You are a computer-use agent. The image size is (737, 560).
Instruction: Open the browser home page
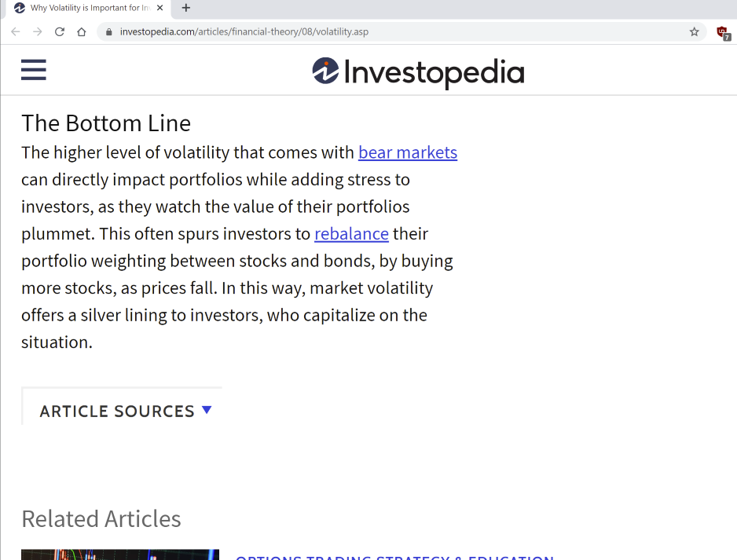tap(82, 32)
